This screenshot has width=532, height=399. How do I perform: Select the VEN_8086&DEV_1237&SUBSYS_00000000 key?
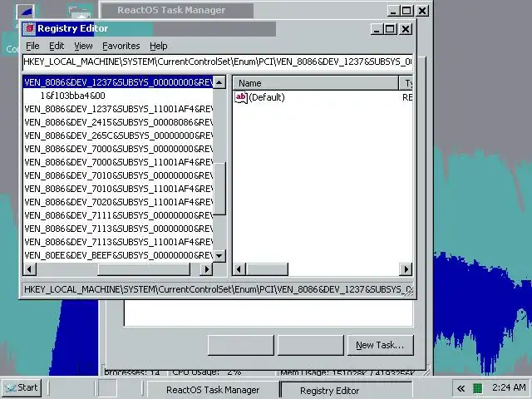pyautogui.click(x=118, y=82)
